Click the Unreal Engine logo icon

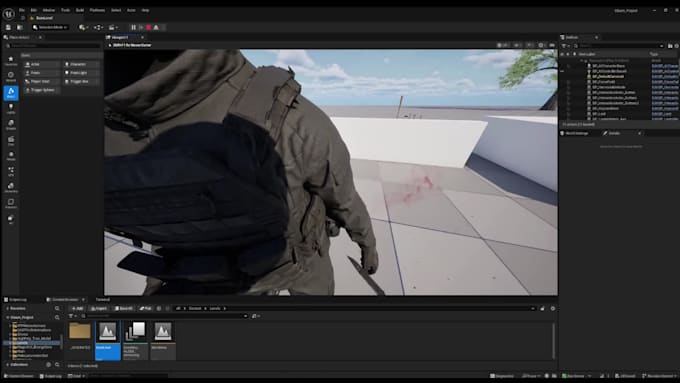9,13
